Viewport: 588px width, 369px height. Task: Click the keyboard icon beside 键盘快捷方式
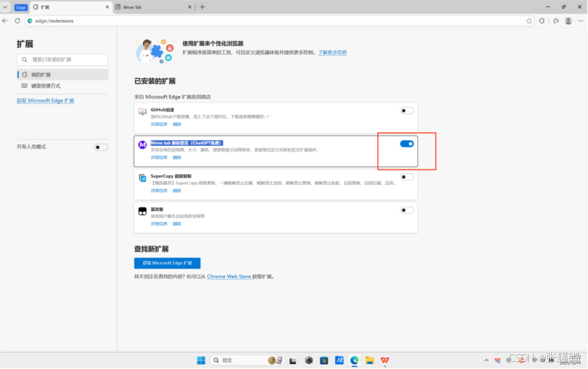(24, 86)
